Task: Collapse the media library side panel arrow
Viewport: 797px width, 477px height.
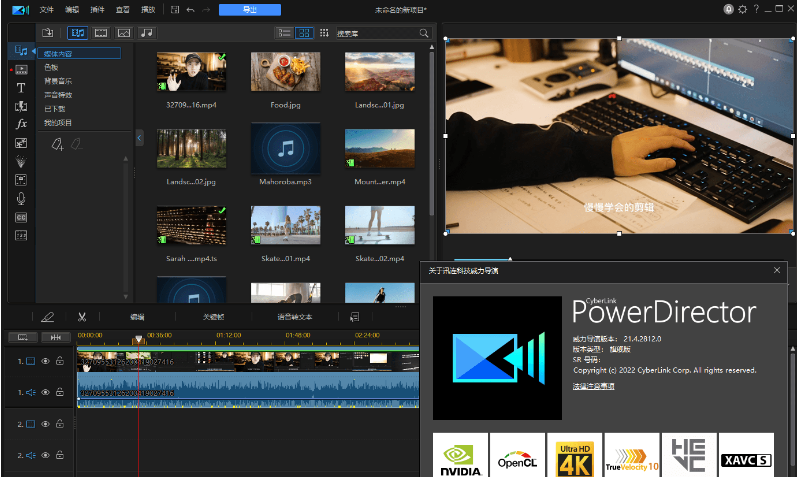Action: click(x=139, y=137)
